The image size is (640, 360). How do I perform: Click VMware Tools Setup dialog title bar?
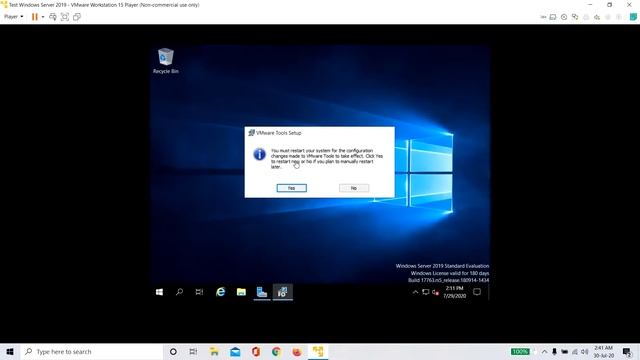(320, 133)
